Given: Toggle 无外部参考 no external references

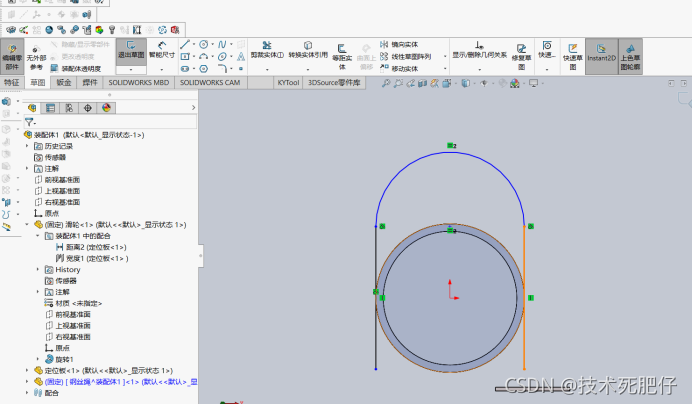Looking at the screenshot, I should pyautogui.click(x=36, y=57).
